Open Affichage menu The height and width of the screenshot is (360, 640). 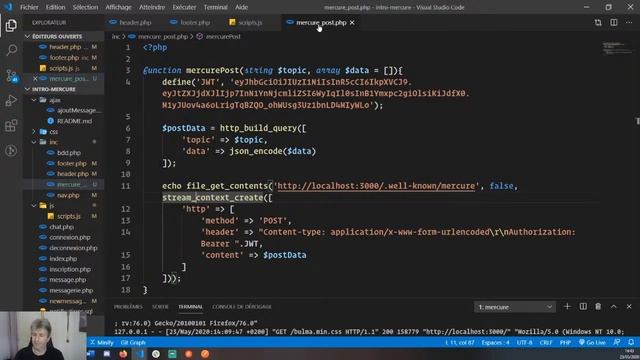point(118,7)
